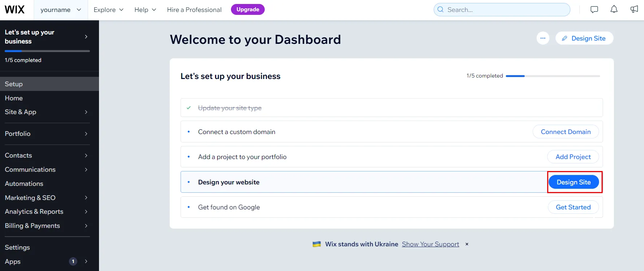The image size is (644, 271).
Task: Open Automations in the sidebar
Action: 49,184
